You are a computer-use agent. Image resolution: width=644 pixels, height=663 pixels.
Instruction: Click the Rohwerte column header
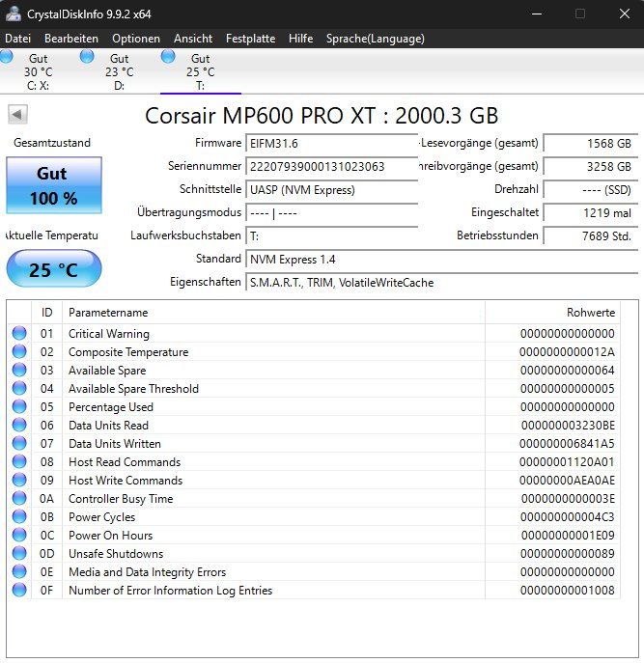[x=552, y=313]
